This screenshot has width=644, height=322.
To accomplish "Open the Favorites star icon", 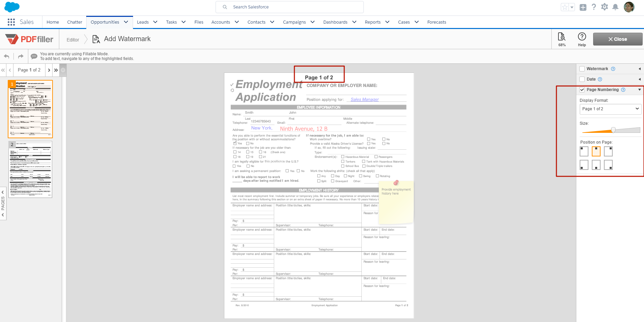I will (565, 7).
